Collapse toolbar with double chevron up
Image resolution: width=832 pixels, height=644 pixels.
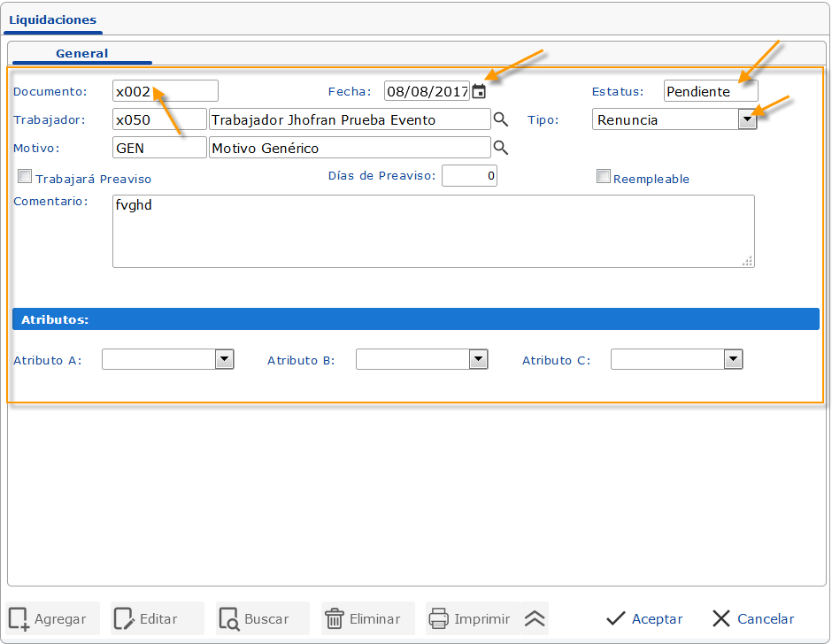pyautogui.click(x=535, y=619)
